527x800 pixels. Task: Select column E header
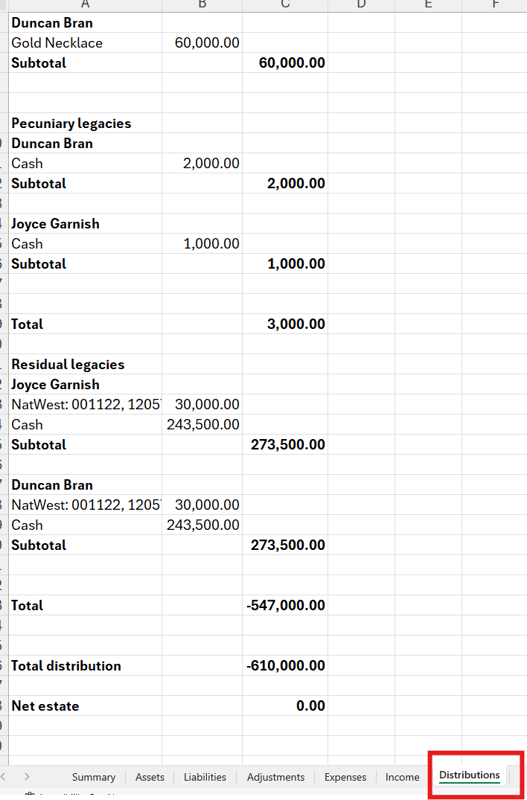click(428, 5)
